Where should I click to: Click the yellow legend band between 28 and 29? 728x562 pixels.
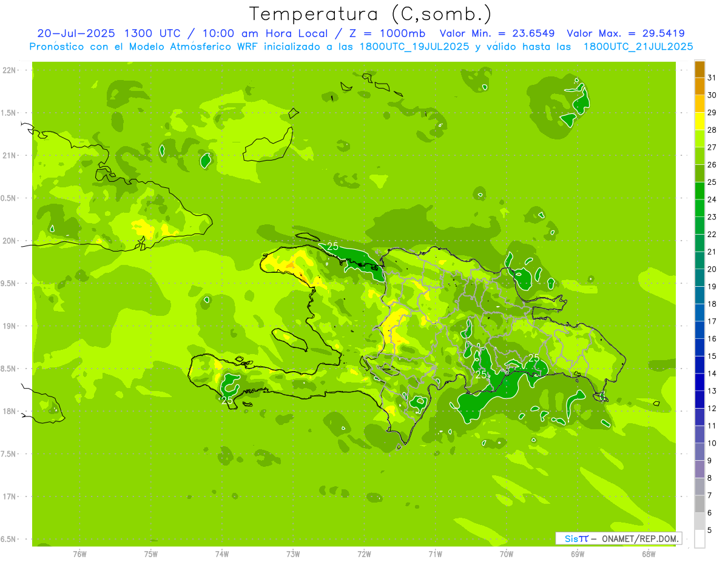tap(699, 121)
